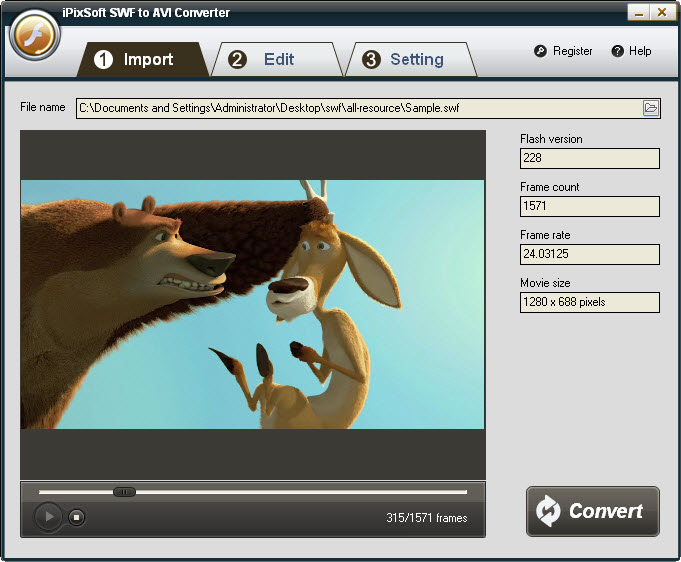681x562 pixels.
Task: Select the Flash version field showing 228
Action: (589, 158)
